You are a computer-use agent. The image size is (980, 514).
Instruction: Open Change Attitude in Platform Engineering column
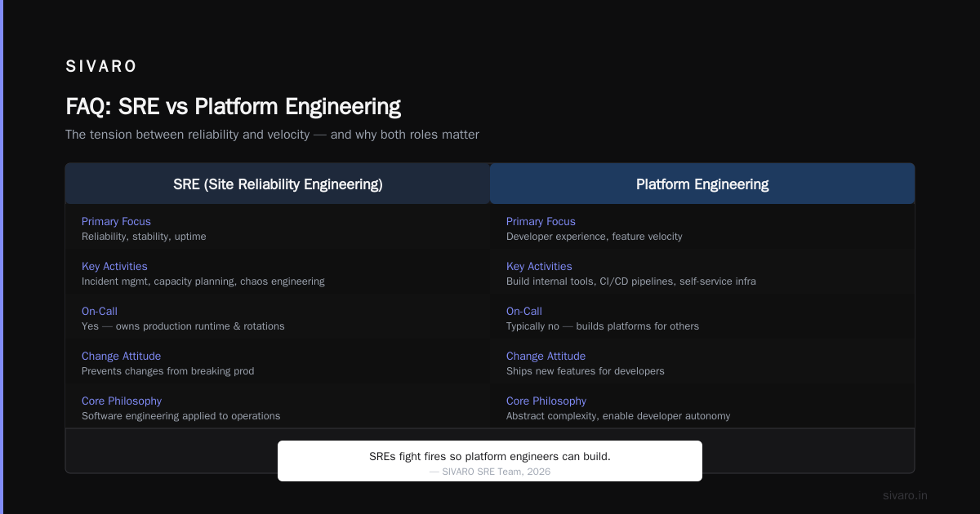pyautogui.click(x=546, y=356)
